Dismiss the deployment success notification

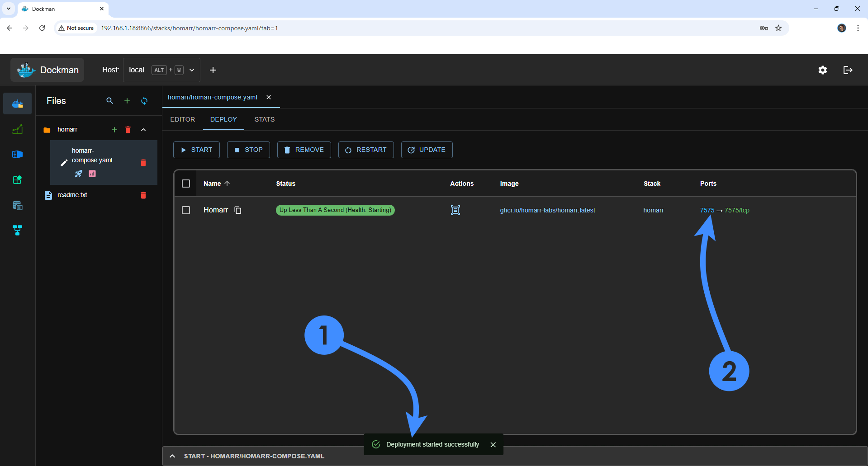tap(493, 445)
